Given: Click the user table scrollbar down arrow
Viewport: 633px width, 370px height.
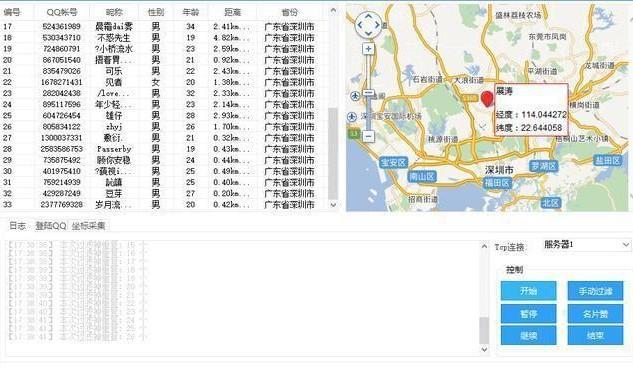Looking at the screenshot, I should (x=333, y=205).
